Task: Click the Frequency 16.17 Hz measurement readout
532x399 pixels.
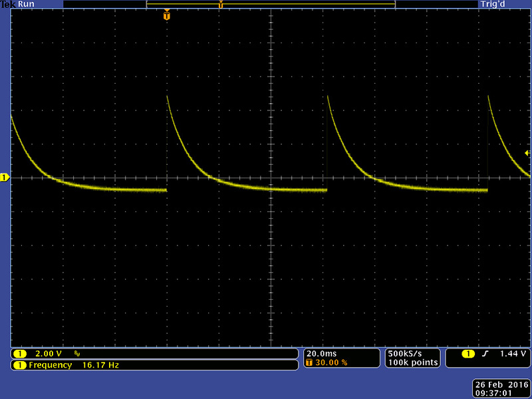Action: 73,365
